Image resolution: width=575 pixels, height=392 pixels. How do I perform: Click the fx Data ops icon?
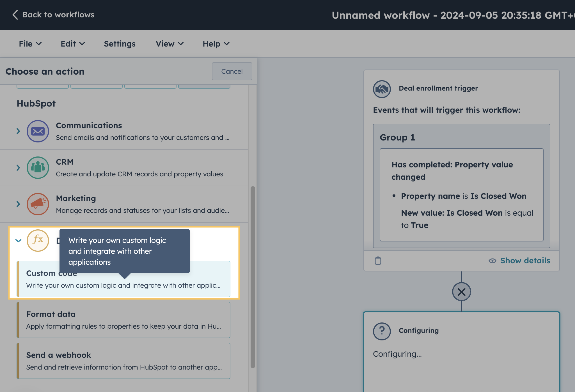pyautogui.click(x=38, y=241)
